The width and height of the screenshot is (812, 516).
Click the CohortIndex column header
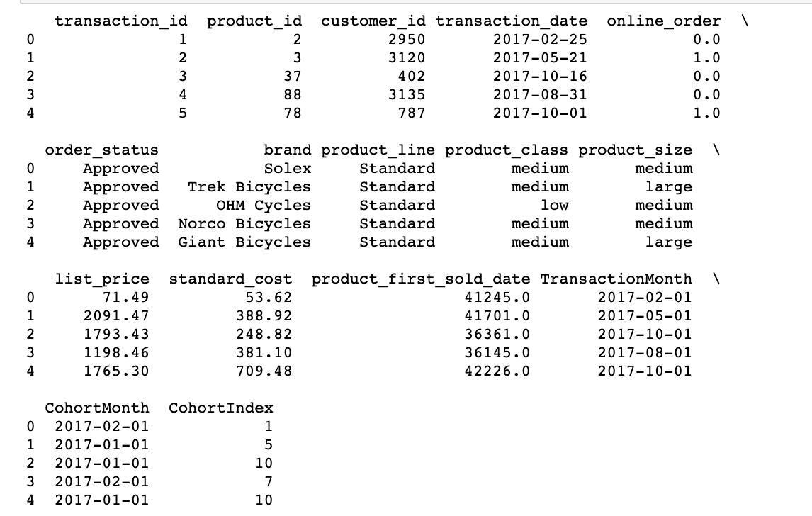(220, 408)
